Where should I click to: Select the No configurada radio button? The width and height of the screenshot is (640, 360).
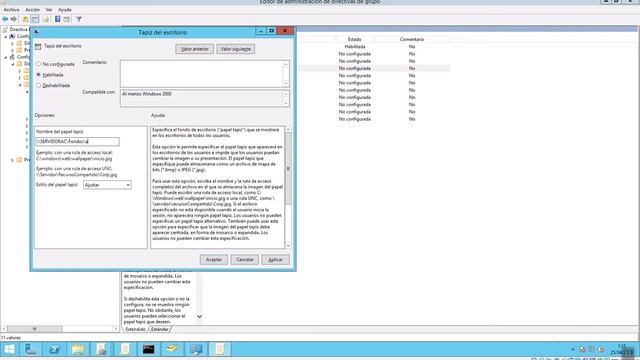coord(38,64)
